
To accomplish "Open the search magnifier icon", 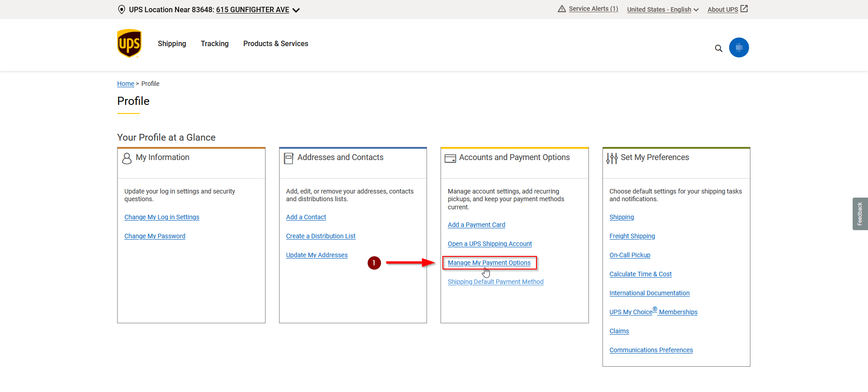I will [x=718, y=48].
